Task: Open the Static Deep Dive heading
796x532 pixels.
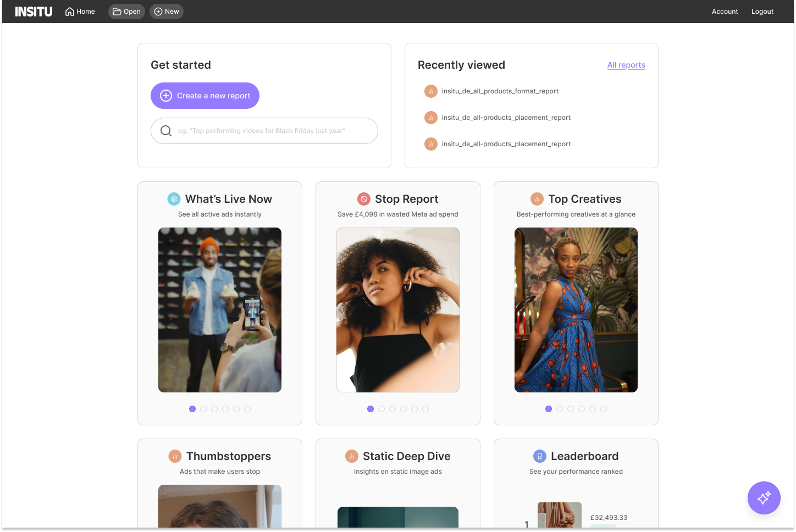Action: click(x=407, y=456)
